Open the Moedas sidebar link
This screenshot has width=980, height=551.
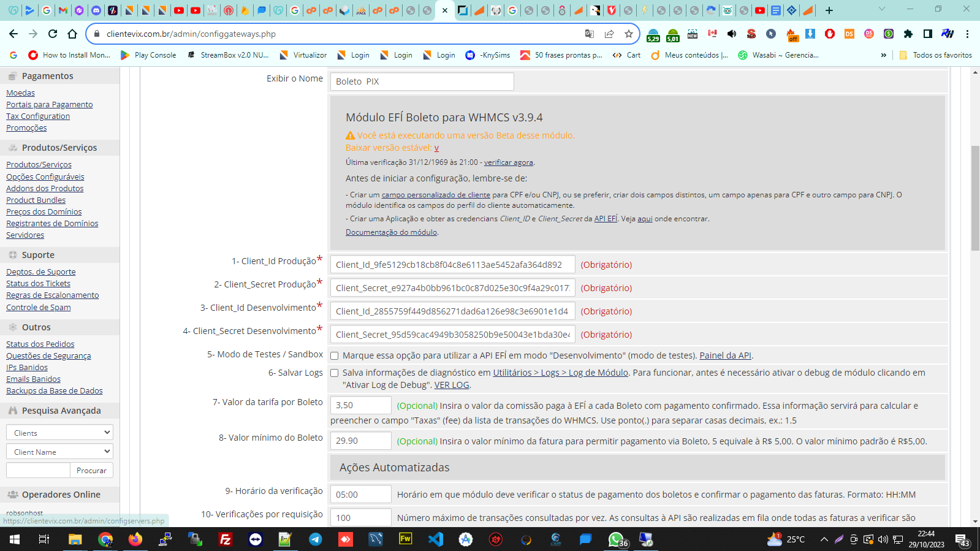[x=20, y=93]
